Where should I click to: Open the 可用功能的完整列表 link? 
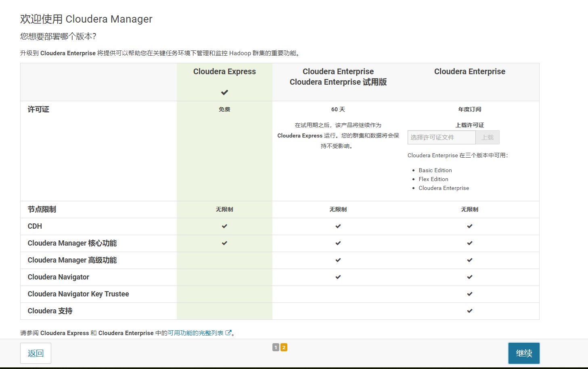coord(196,333)
